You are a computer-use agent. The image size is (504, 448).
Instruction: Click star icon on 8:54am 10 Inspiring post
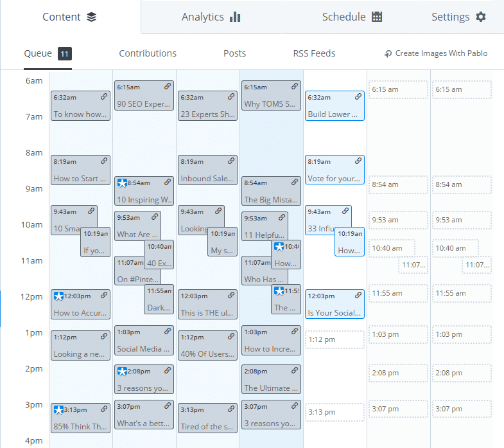[122, 183]
